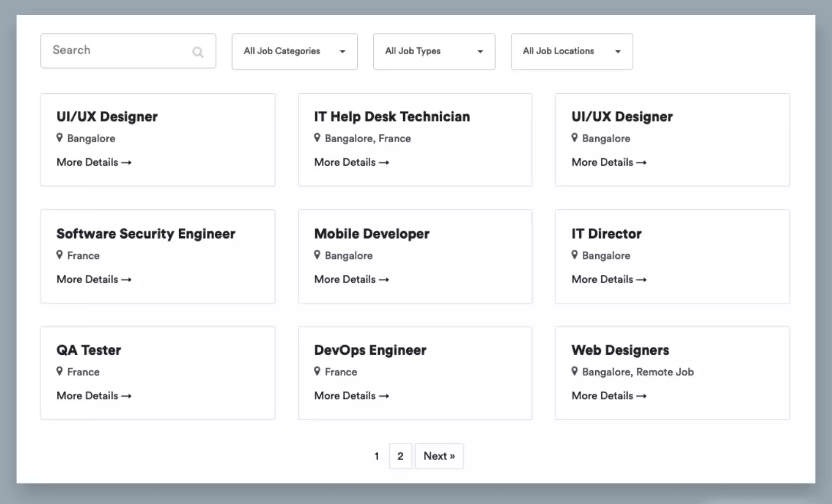Go to pagination page 1
This screenshot has height=504, width=832.
[x=376, y=456]
